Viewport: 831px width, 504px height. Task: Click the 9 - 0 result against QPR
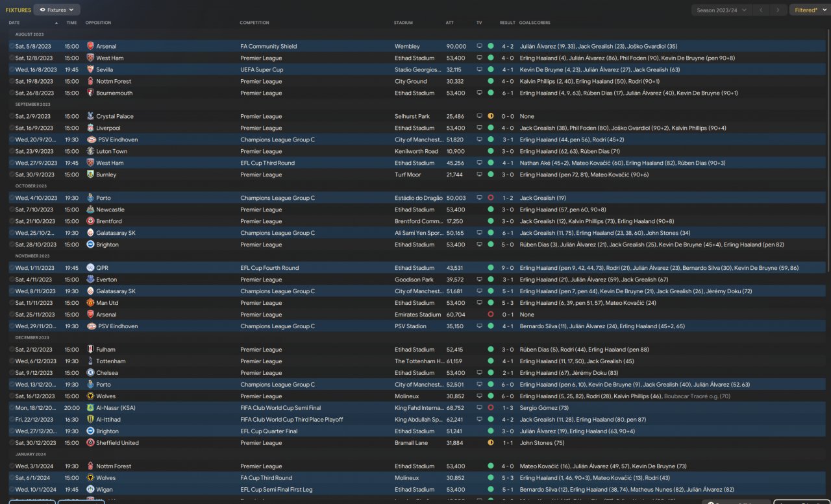tap(507, 269)
